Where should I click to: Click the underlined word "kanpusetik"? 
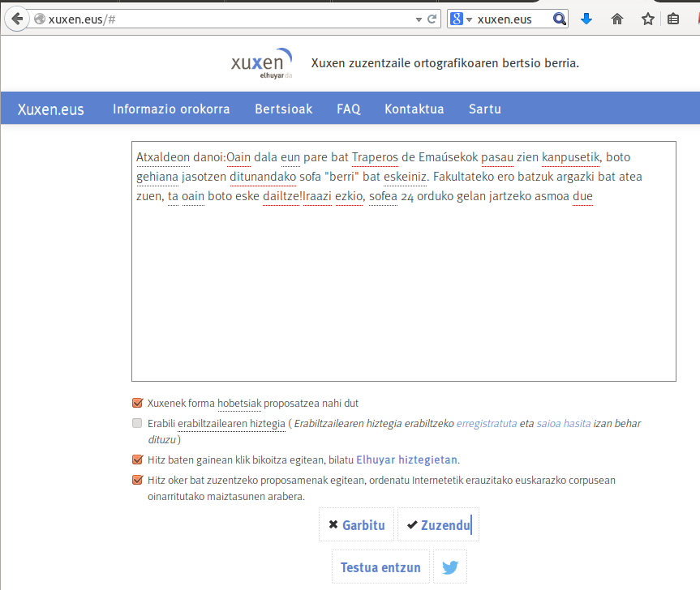[x=570, y=157]
